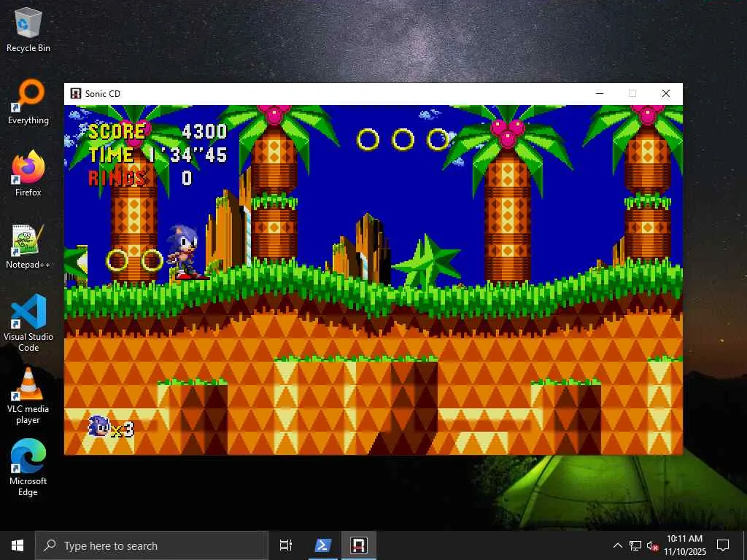Launch Microsoft Edge from the desktop

[x=28, y=467]
